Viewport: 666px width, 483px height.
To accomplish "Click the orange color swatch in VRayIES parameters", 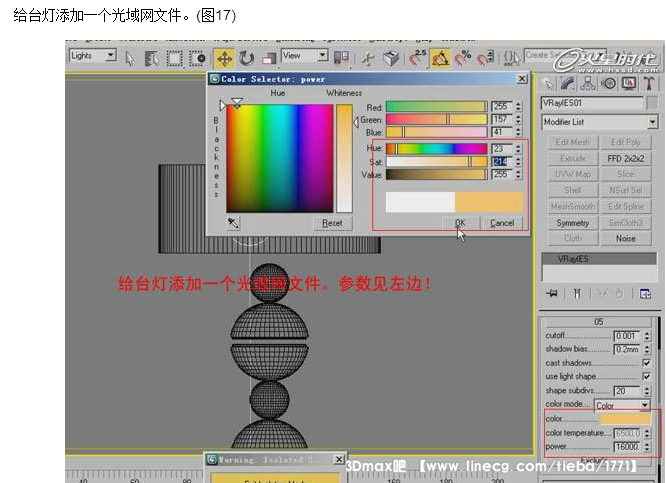I will coord(625,419).
